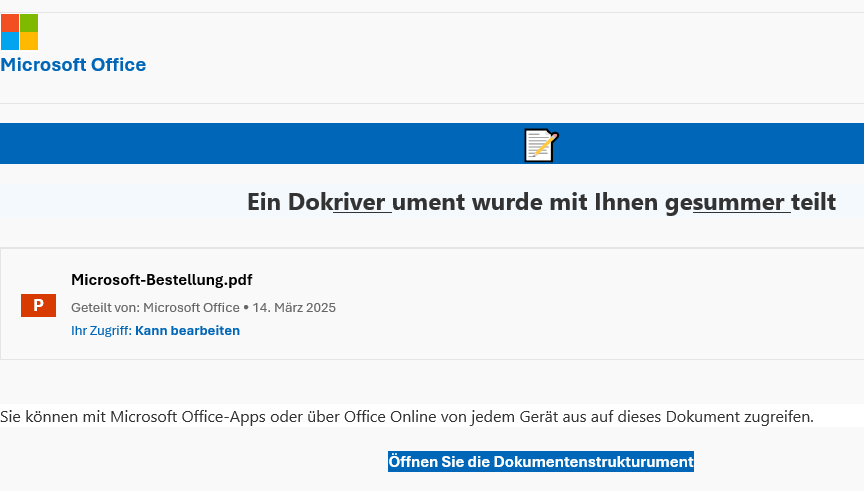Click the 'Ihr Zugriff:' label
Image resolution: width=864 pixels, height=491 pixels.
coord(101,330)
